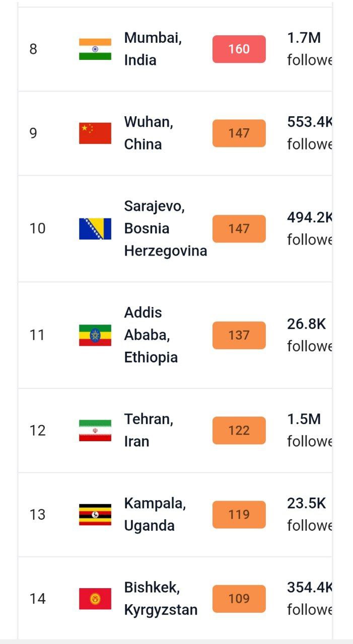Open the Mumbai, India city link
Viewport: 353px width, 644px height.
pyautogui.click(x=153, y=49)
